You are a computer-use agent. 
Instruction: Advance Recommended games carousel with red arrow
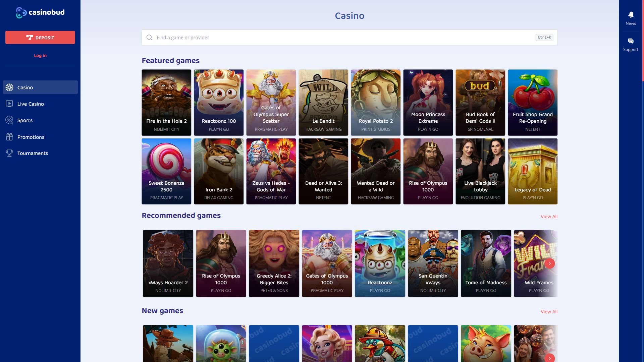click(549, 263)
